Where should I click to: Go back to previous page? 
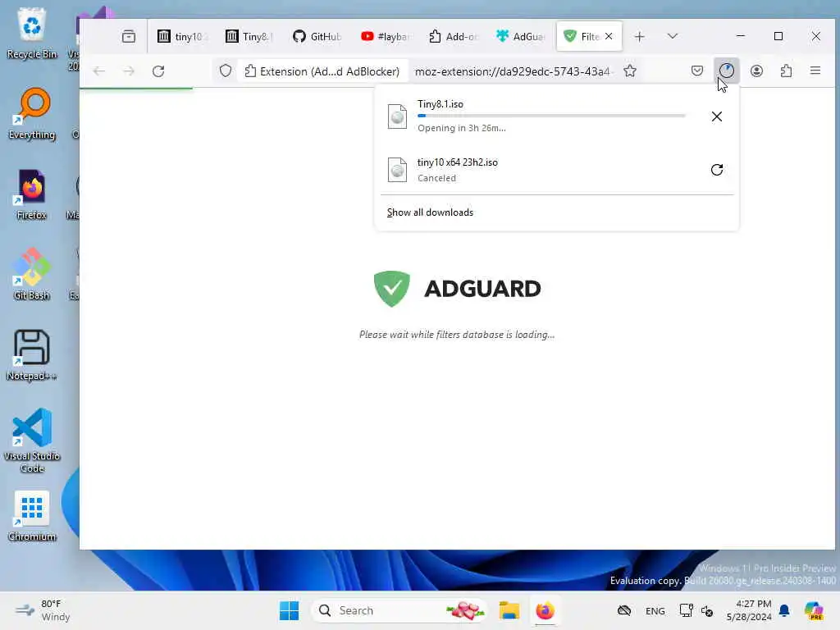click(99, 71)
